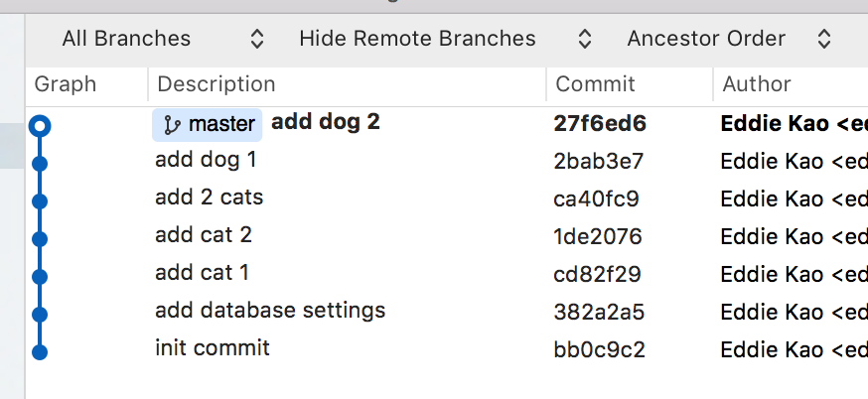This screenshot has height=399, width=868.
Task: Select the init commit row
Action: click(213, 348)
